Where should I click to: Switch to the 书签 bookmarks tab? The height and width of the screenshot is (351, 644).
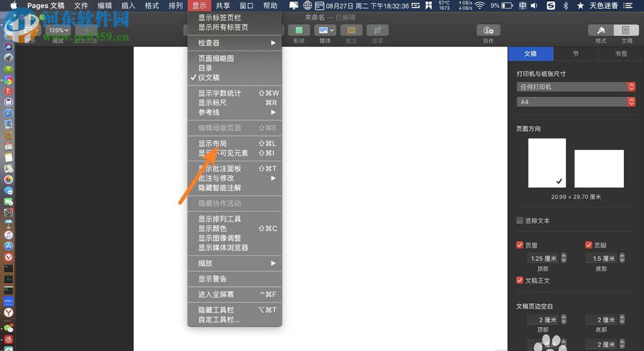coord(621,54)
